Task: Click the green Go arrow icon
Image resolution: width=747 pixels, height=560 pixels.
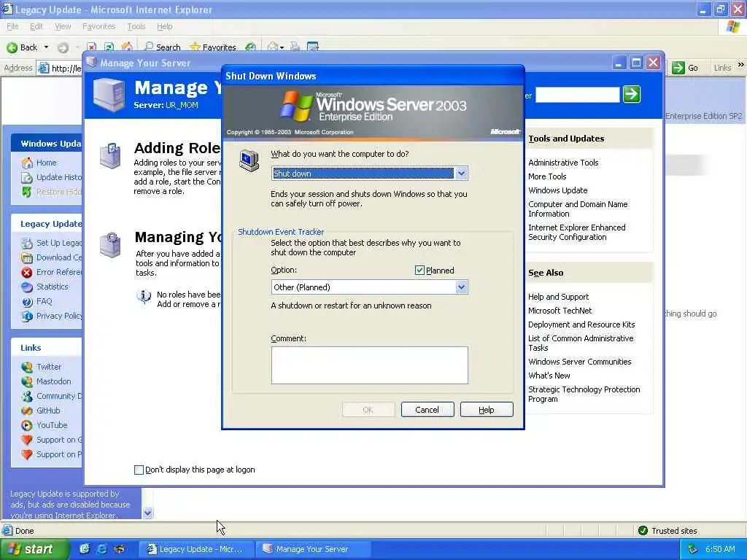Action: [x=678, y=68]
